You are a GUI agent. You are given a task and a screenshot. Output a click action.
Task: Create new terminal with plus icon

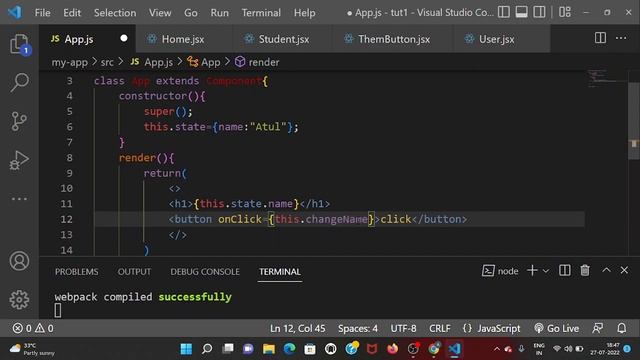click(532, 271)
